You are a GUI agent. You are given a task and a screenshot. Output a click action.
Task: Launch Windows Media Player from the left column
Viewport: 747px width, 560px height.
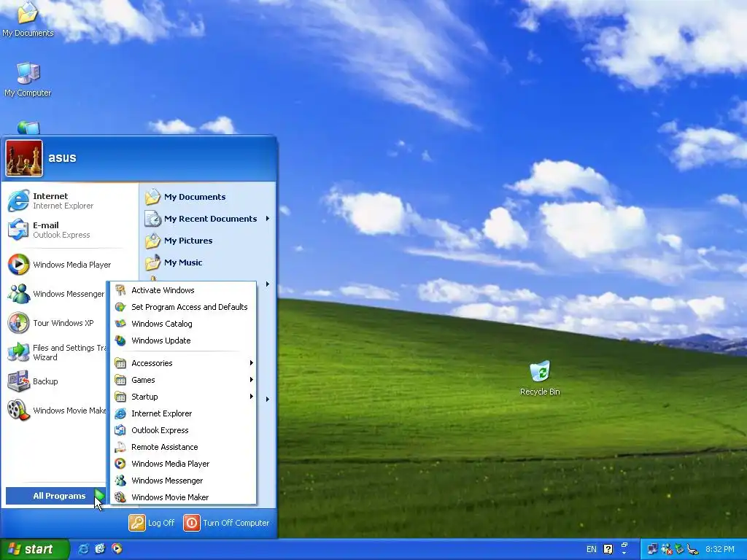pyautogui.click(x=69, y=265)
